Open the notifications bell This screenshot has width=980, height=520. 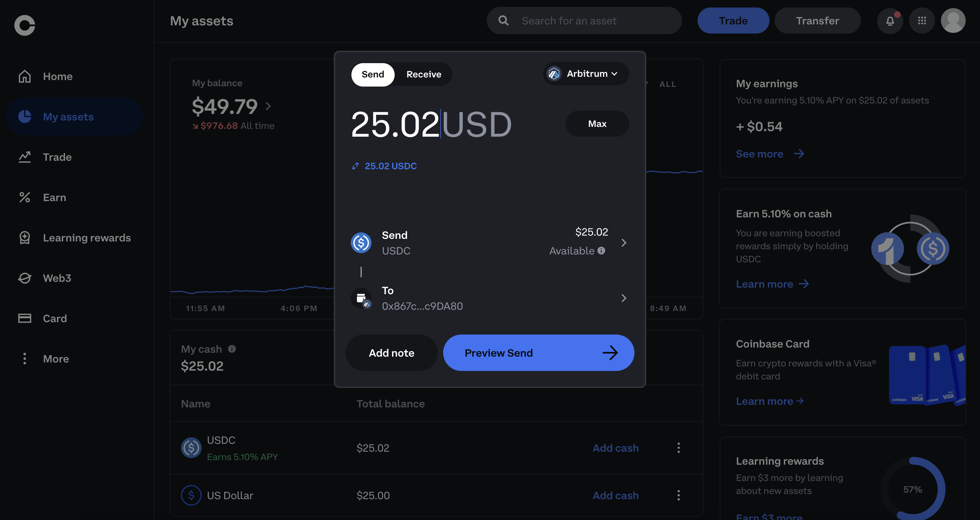click(890, 21)
